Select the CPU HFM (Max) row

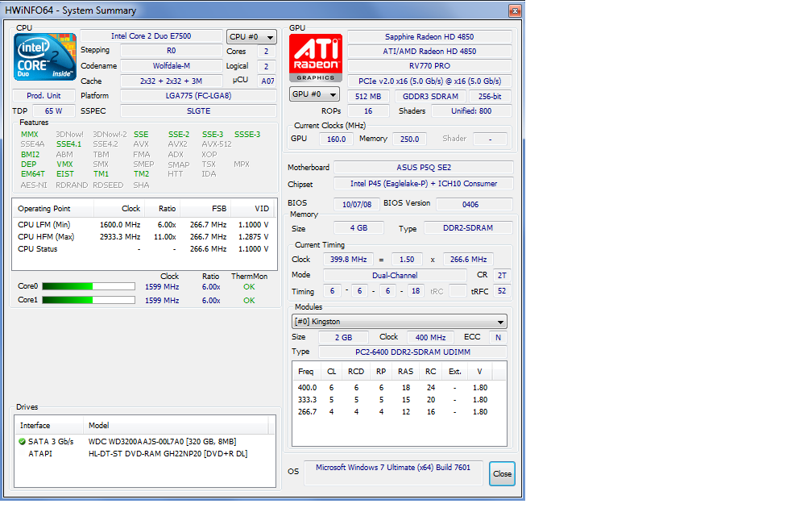tap(143, 237)
